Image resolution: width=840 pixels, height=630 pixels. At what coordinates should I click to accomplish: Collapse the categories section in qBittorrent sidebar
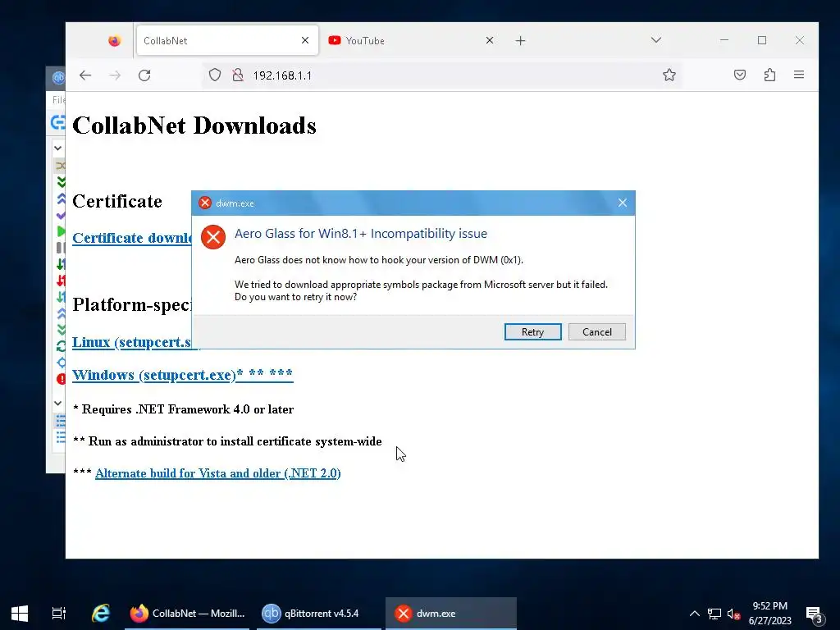[x=58, y=403]
